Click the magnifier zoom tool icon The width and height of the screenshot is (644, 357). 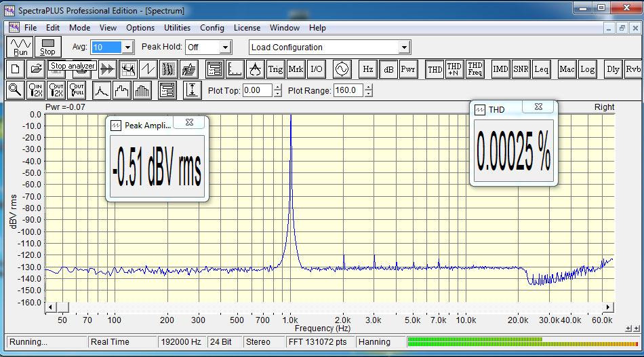click(15, 90)
